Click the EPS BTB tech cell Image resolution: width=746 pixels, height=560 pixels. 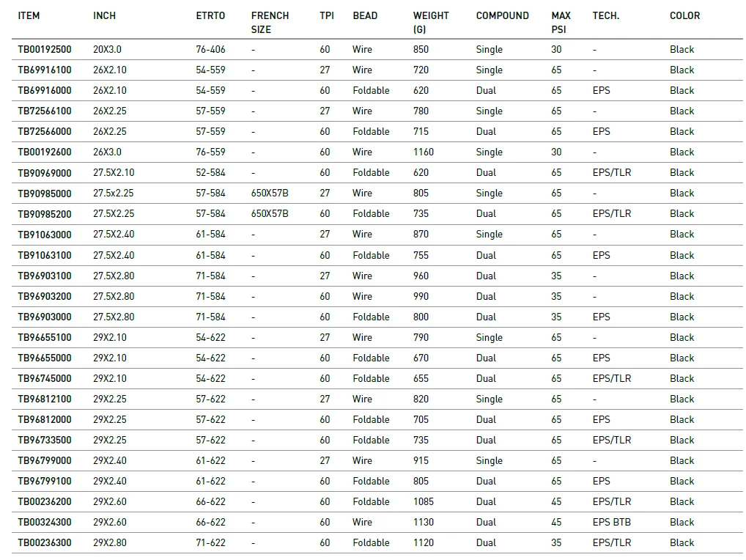click(612, 522)
